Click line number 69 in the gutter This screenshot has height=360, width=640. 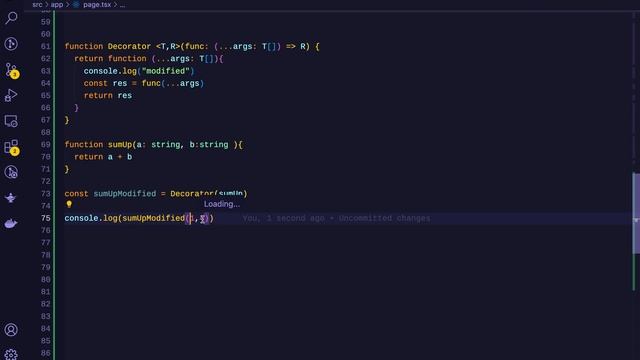pos(46,144)
